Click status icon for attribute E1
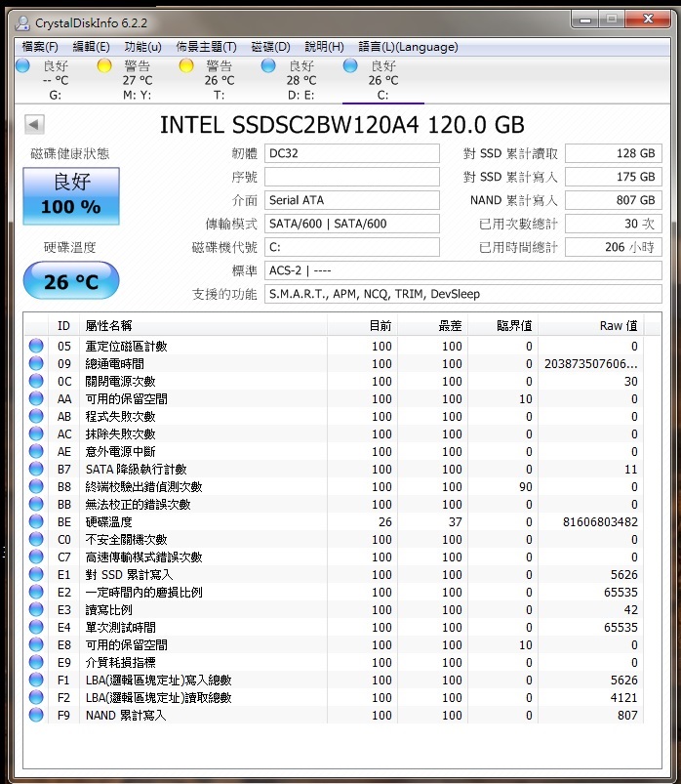This screenshot has height=784, width=681. 36,574
